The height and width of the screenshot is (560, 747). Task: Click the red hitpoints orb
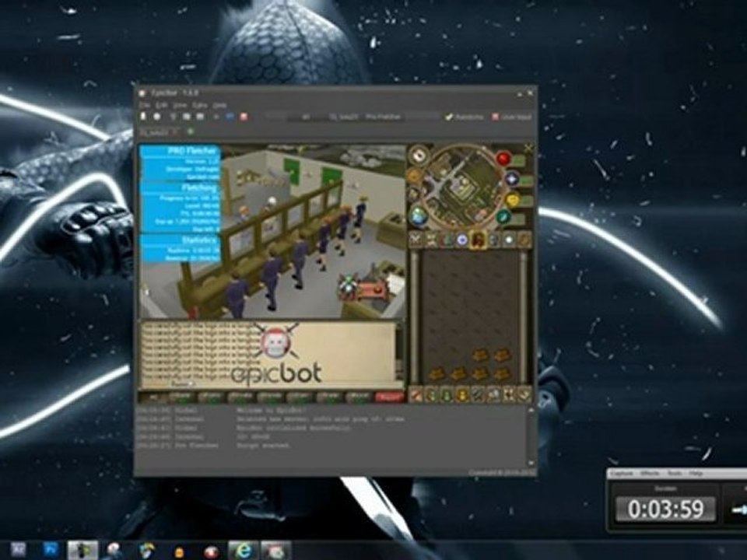click(x=504, y=158)
